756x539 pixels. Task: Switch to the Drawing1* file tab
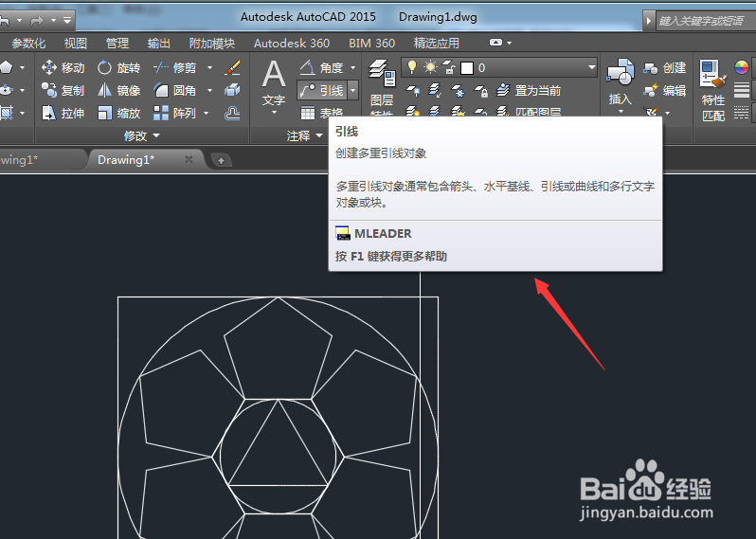(126, 159)
